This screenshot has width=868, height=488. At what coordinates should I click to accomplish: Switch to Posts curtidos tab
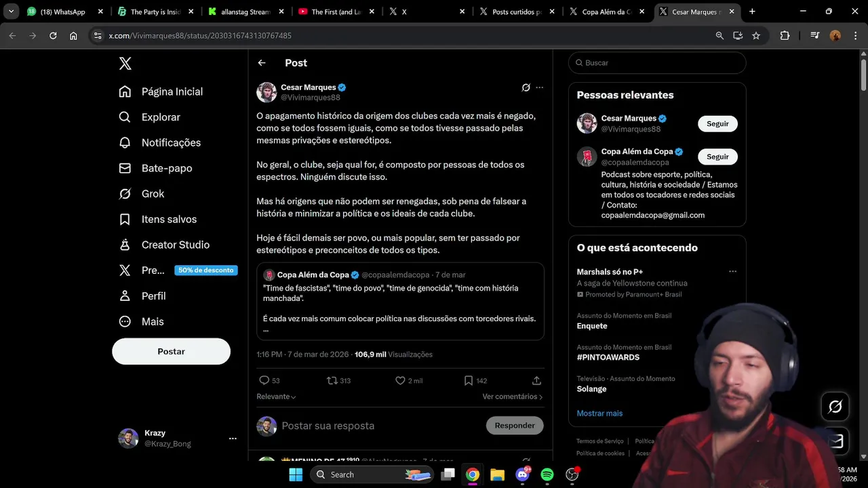coord(517,12)
